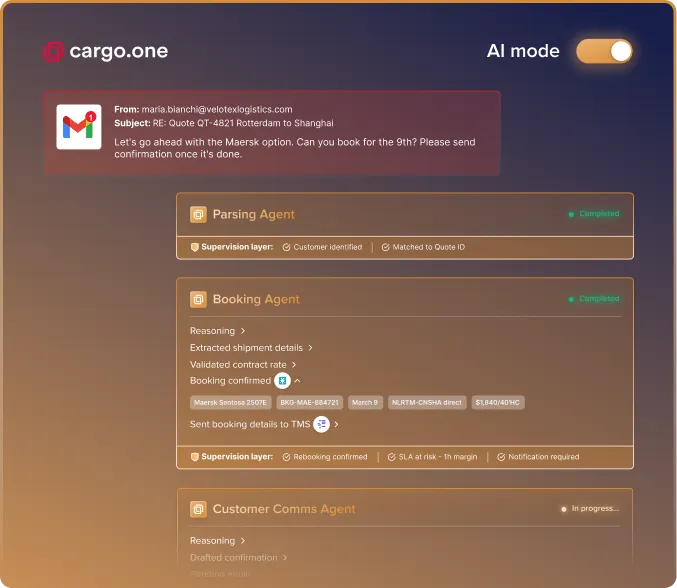Click the cargo.one brand name text

pyautogui.click(x=119, y=51)
